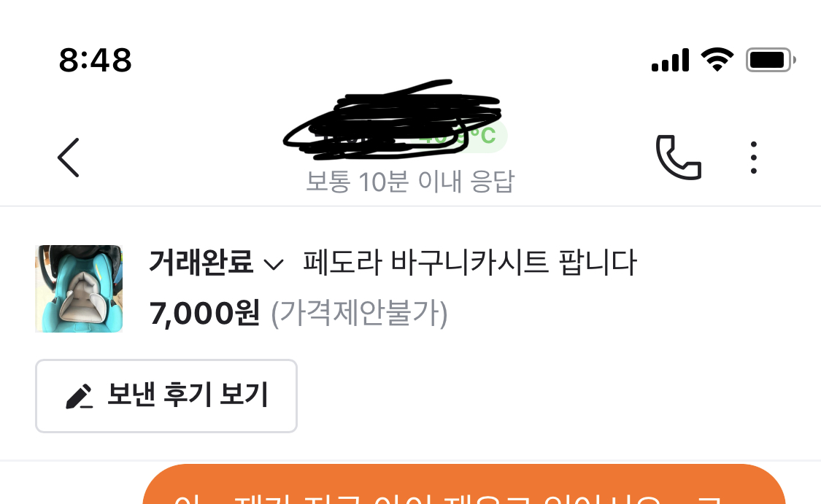The width and height of the screenshot is (821, 504).
Task: Call the seller with phone icon
Action: pyautogui.click(x=679, y=158)
